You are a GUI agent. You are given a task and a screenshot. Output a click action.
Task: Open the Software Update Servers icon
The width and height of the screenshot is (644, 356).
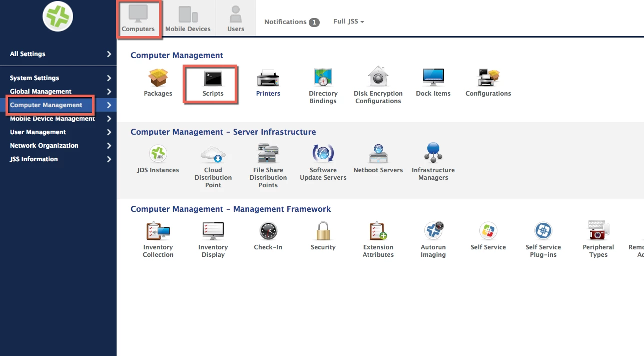[323, 154]
